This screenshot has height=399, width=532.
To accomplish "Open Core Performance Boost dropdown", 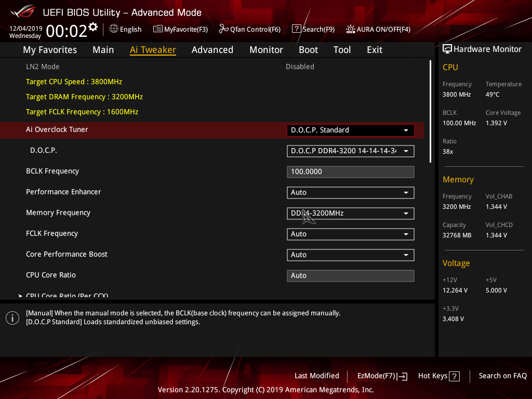I will [351, 255].
